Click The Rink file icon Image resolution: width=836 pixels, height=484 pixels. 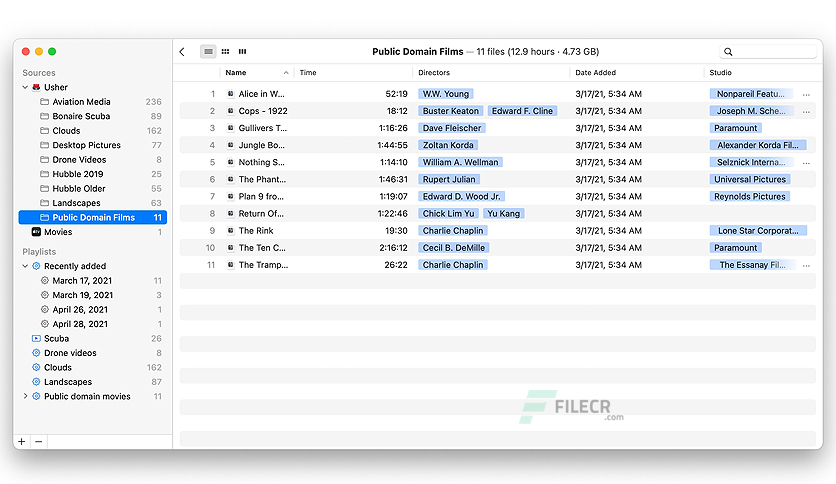click(230, 231)
